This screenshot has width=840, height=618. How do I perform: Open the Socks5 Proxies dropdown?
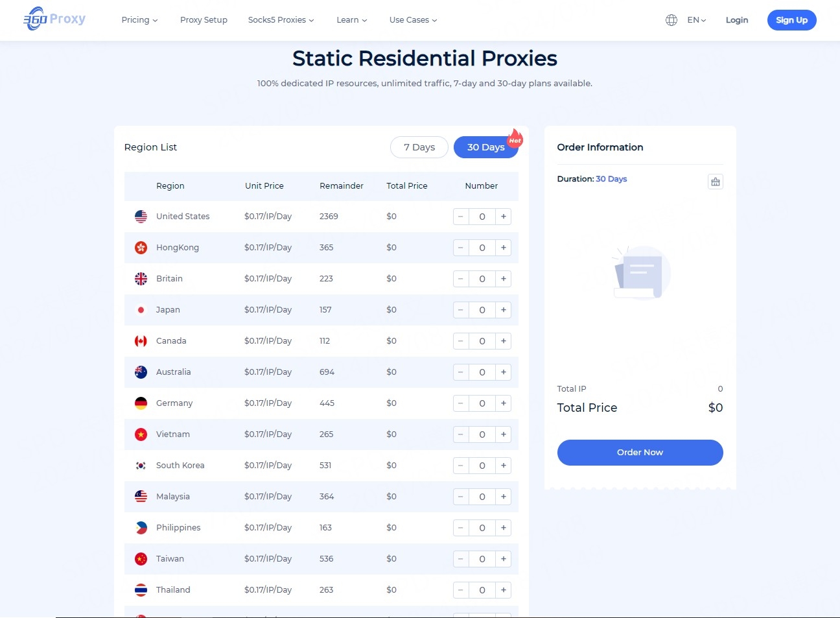tap(281, 20)
